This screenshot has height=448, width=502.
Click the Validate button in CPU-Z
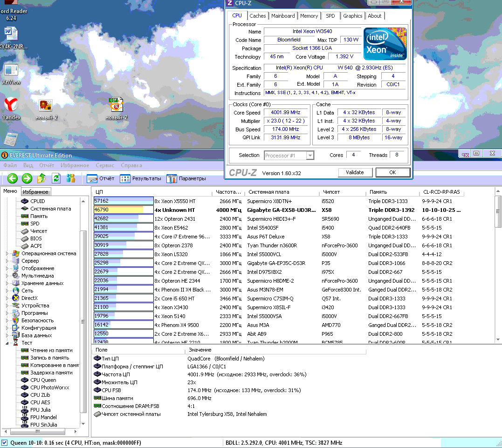355,172
